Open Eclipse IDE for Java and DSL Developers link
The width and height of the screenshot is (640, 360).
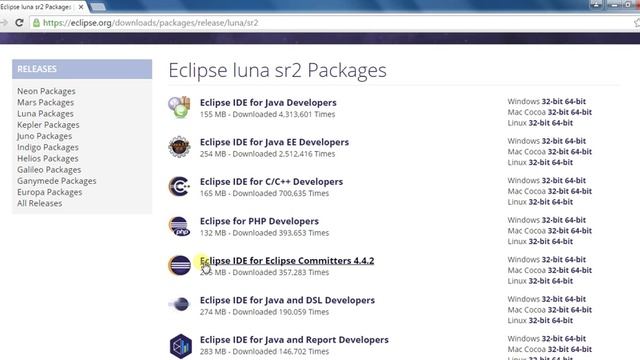[x=287, y=300]
